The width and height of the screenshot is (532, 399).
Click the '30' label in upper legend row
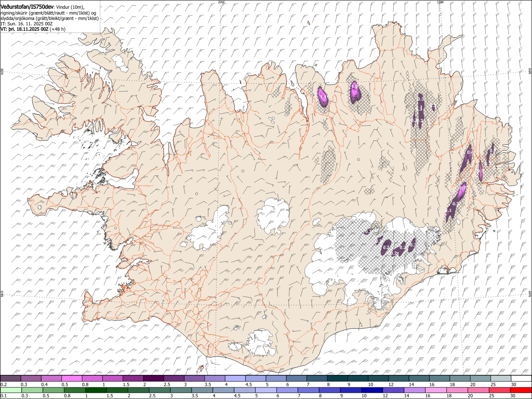coord(514,384)
